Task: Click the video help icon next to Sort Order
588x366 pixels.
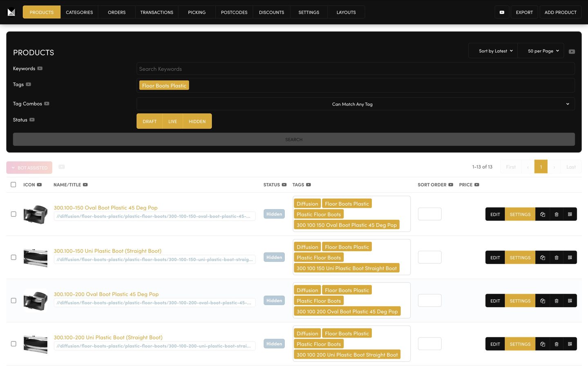Action: pyautogui.click(x=451, y=185)
